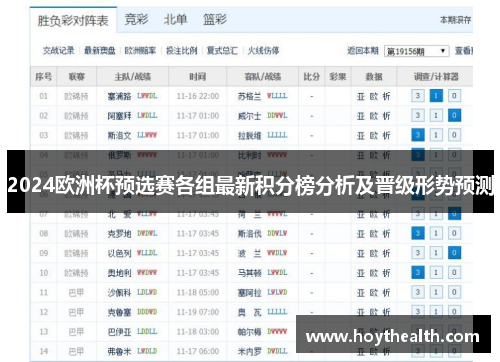Open 亚 data for row 09 以色列
This screenshot has height=362, width=500.
tap(361, 253)
